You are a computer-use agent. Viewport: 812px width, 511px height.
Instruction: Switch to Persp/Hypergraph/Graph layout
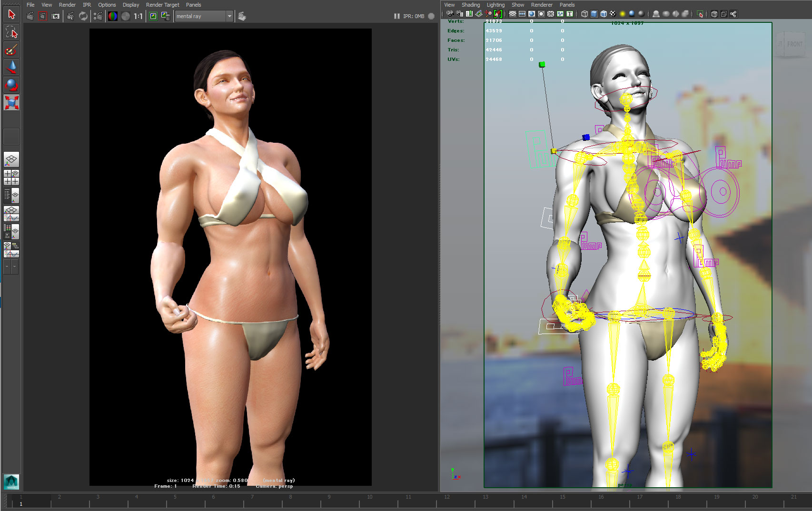pyautogui.click(x=11, y=250)
